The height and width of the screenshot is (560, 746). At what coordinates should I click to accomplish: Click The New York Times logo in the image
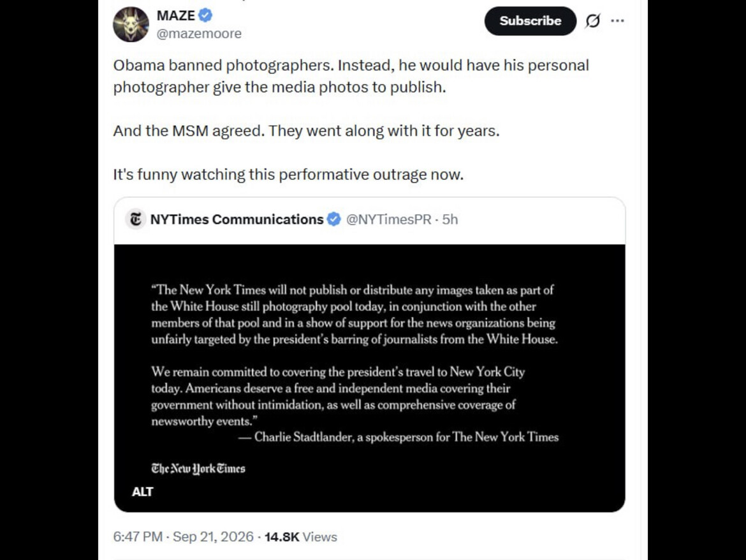click(x=198, y=469)
